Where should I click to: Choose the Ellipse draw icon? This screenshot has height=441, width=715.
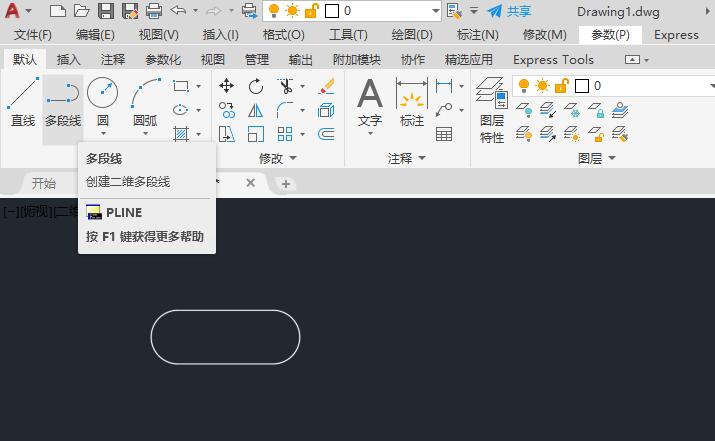181,110
